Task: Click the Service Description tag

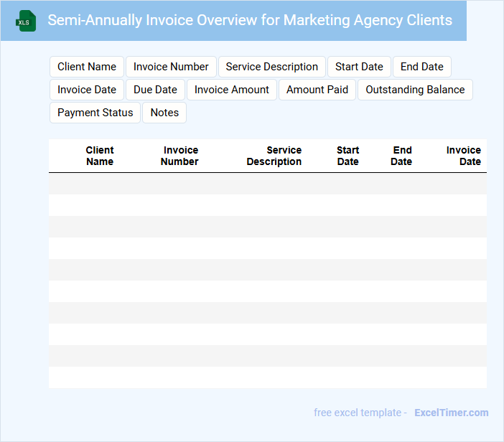Action: [x=271, y=67]
